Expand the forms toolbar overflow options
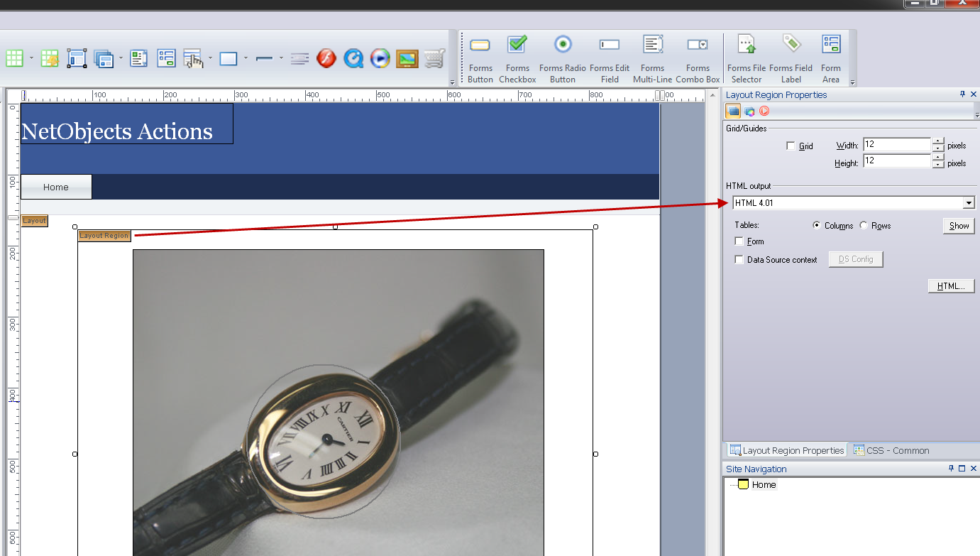The width and height of the screenshot is (980, 556). pyautogui.click(x=852, y=82)
